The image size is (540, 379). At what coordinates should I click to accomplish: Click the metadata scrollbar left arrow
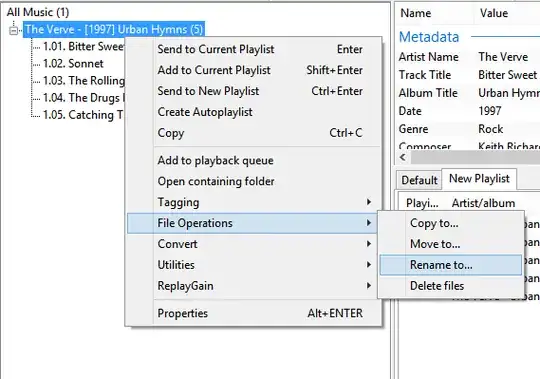point(403,158)
